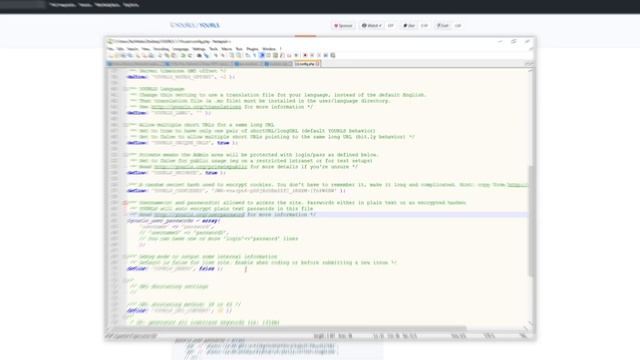This screenshot has width=640, height=360.
Task: Click the editor's vertical scrollbar thumb
Action: pyautogui.click(x=531, y=220)
